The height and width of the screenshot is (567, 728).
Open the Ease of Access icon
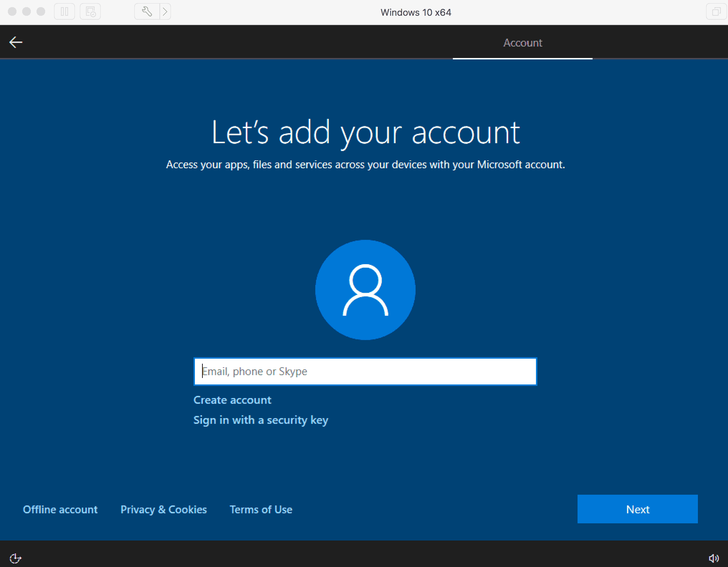click(x=15, y=558)
